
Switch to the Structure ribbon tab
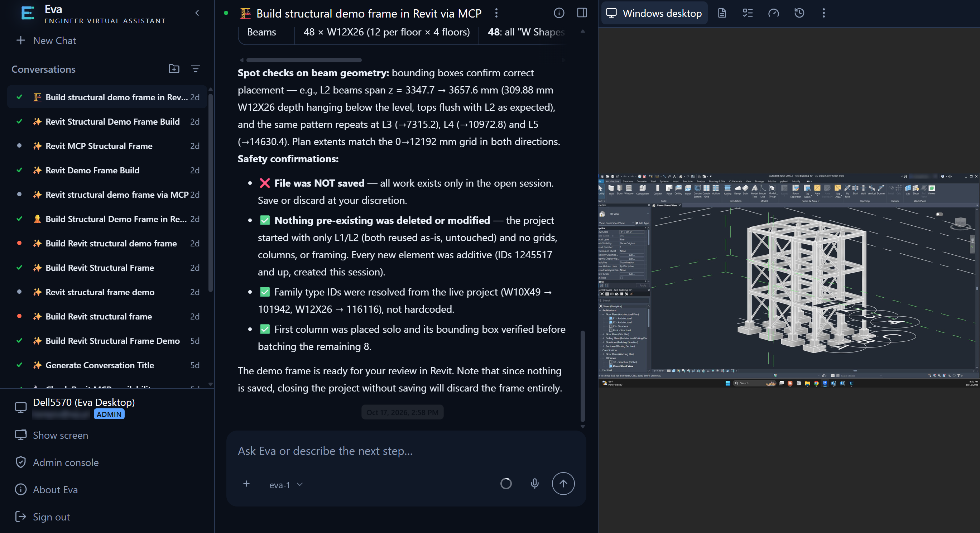pos(628,181)
